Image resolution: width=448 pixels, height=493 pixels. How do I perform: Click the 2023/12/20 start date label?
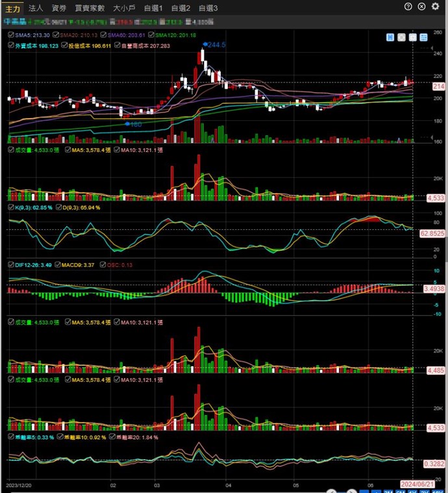pyautogui.click(x=19, y=485)
